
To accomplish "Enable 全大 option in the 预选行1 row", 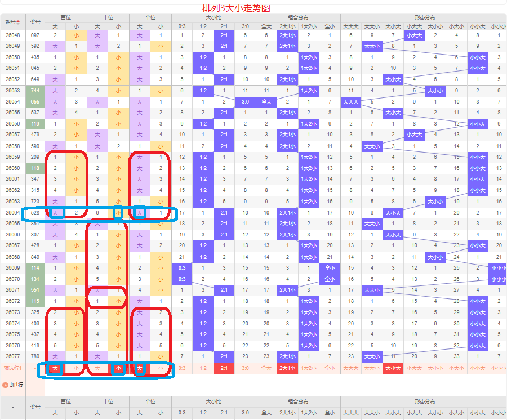I will tap(266, 369).
